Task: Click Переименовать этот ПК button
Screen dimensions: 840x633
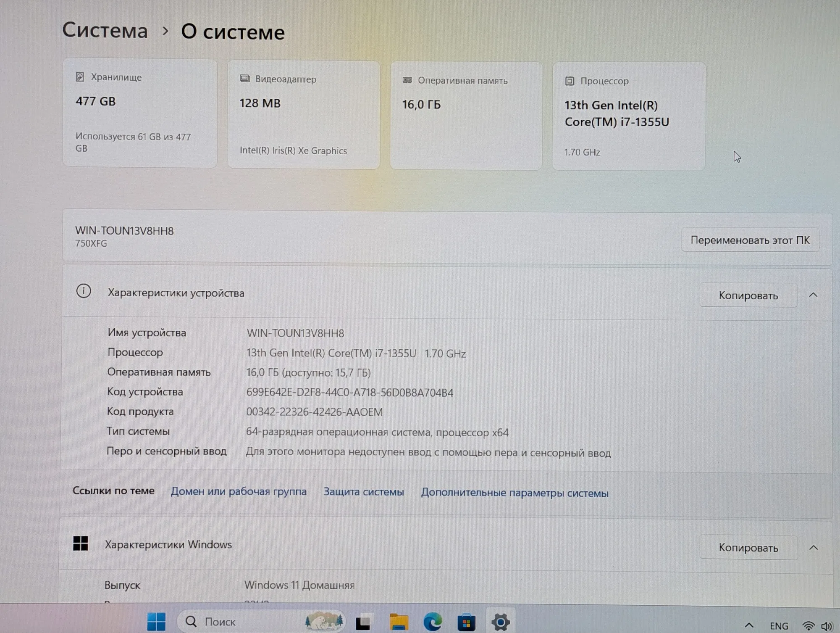Action: pos(750,240)
